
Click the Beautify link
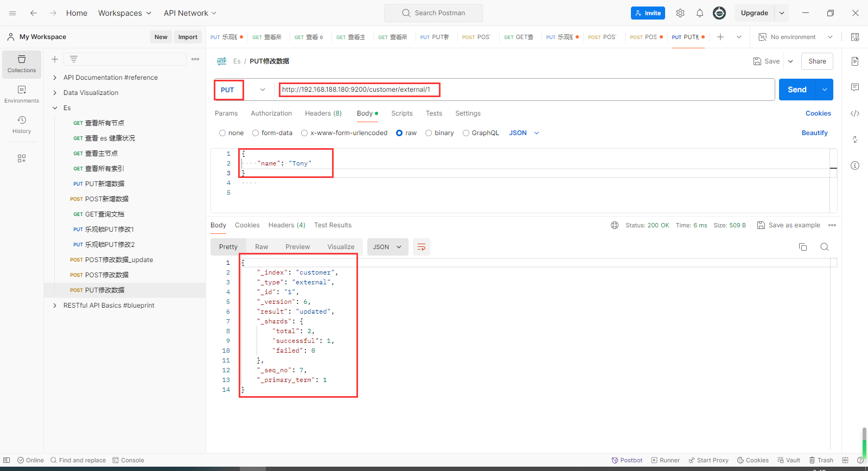coord(815,133)
